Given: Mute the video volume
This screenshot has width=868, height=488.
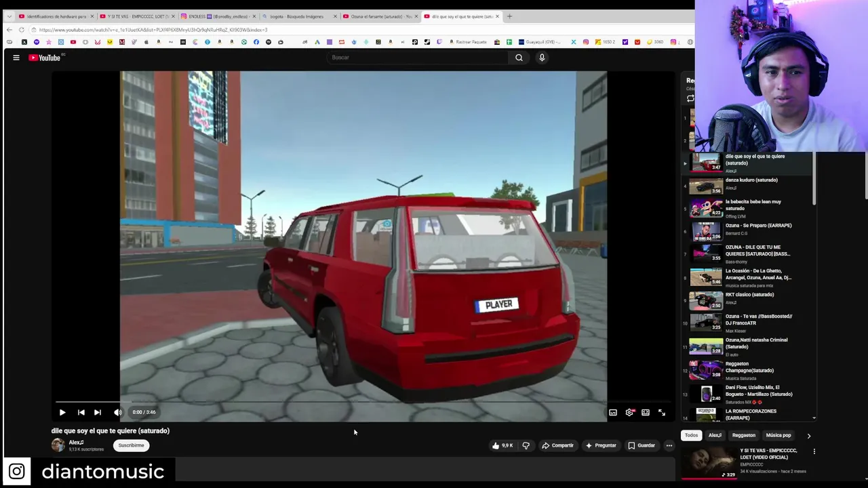Looking at the screenshot, I should point(118,412).
